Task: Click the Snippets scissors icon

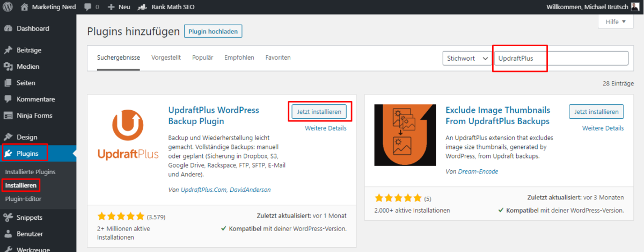Action: (8, 218)
